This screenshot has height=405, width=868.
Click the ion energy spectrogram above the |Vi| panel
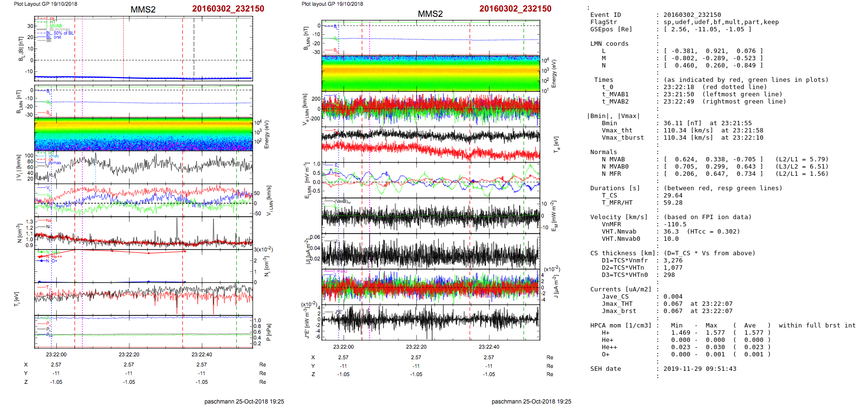point(143,134)
